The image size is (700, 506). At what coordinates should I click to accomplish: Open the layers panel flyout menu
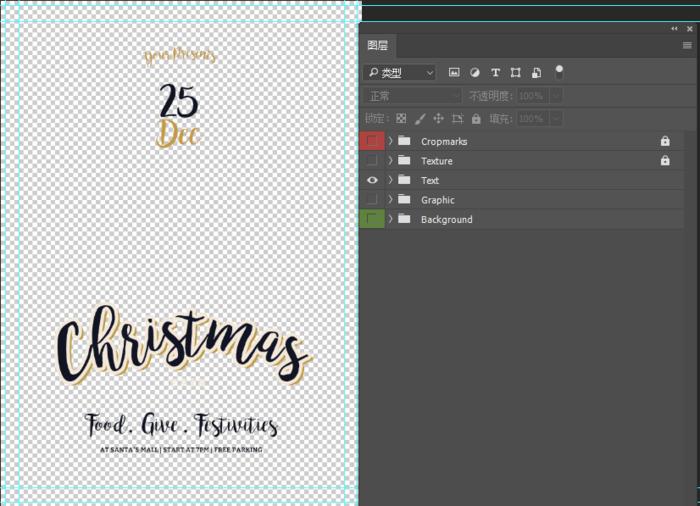click(x=687, y=45)
